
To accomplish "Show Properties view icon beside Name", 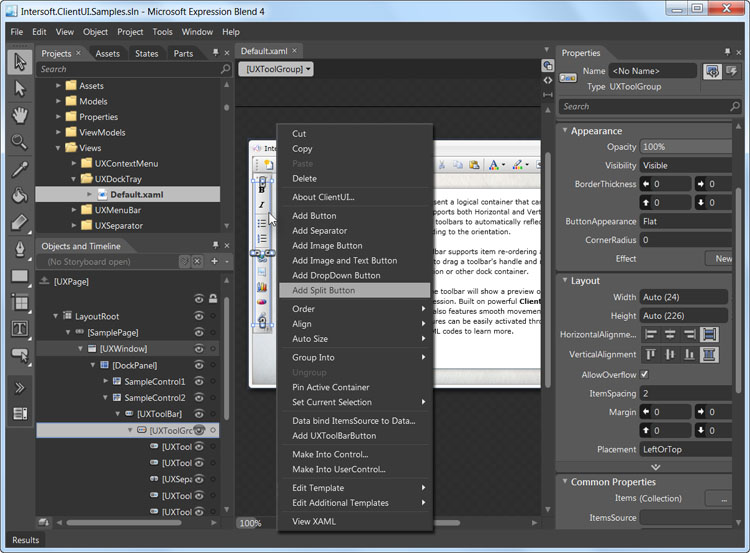I will 712,72.
